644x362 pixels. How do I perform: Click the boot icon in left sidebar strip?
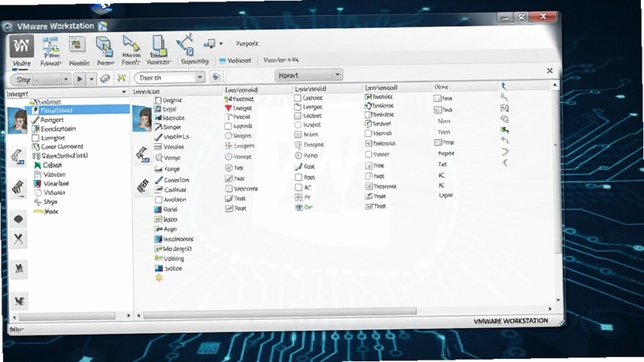(x=17, y=157)
